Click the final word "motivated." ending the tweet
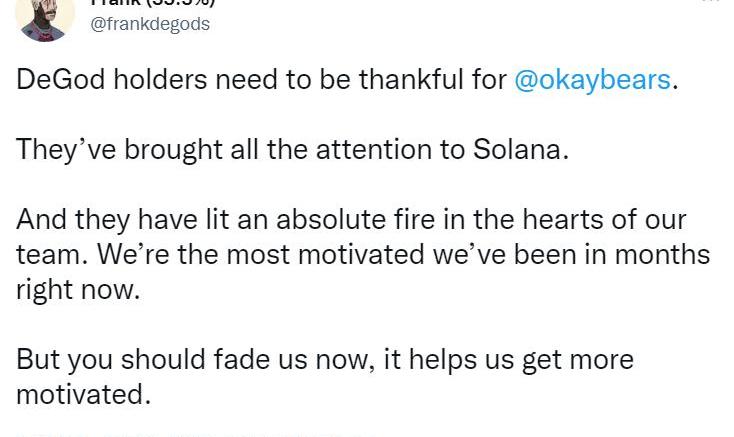The image size is (734, 437). (x=83, y=394)
